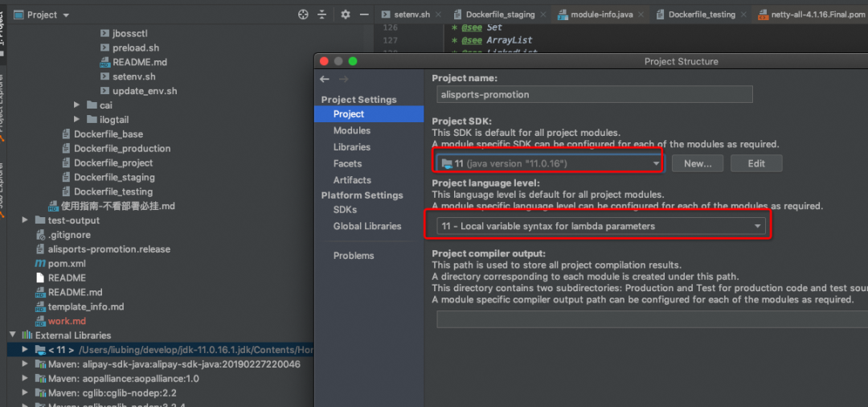Edit the Project name field
The width and height of the screenshot is (868, 407).
(595, 94)
